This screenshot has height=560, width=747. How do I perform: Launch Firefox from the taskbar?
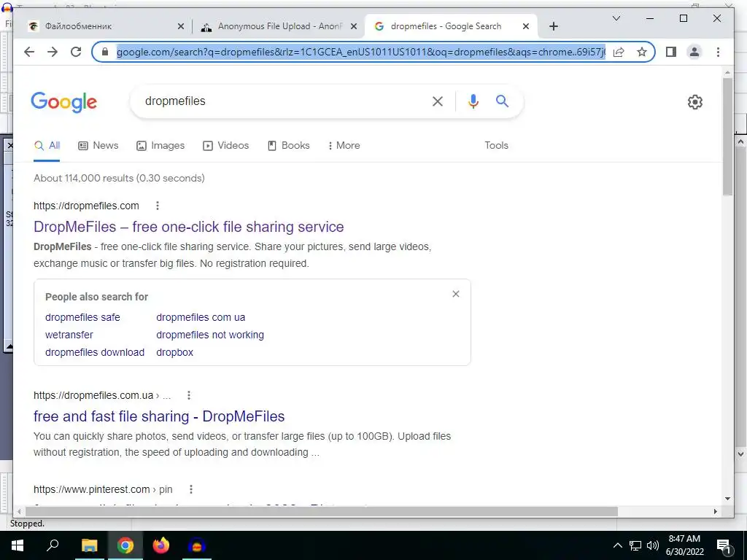pos(161,545)
